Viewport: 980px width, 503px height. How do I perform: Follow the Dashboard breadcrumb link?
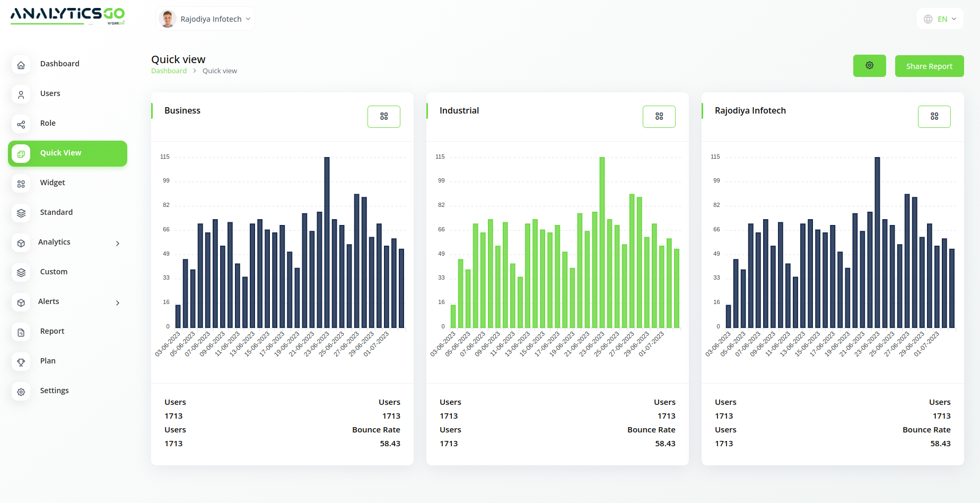pyautogui.click(x=169, y=71)
